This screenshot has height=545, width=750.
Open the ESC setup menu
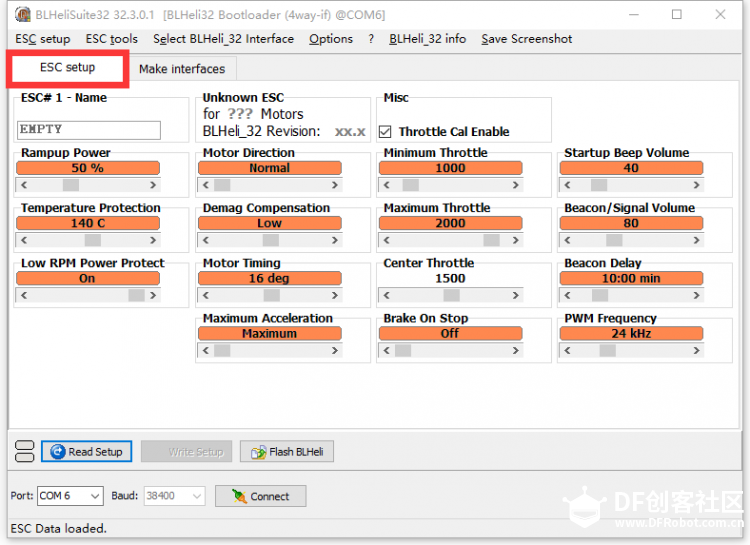pyautogui.click(x=43, y=39)
